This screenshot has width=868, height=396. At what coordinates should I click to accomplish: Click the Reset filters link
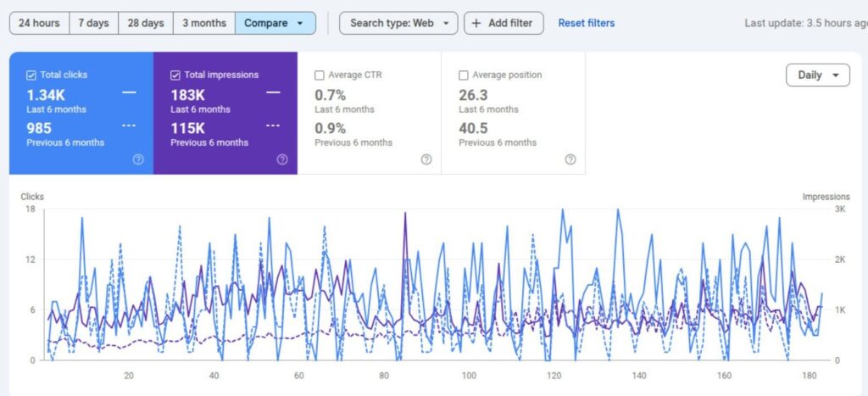[587, 23]
